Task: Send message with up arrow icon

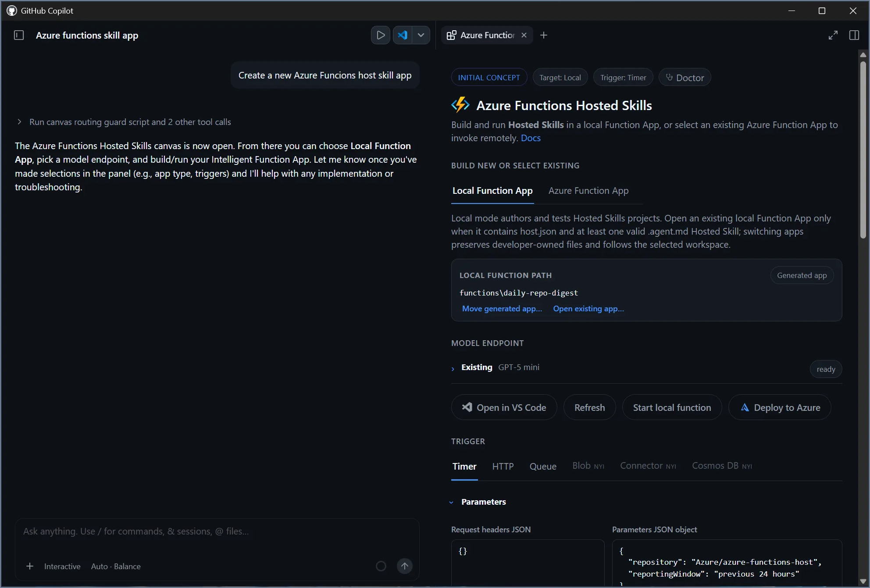Action: pyautogui.click(x=405, y=566)
